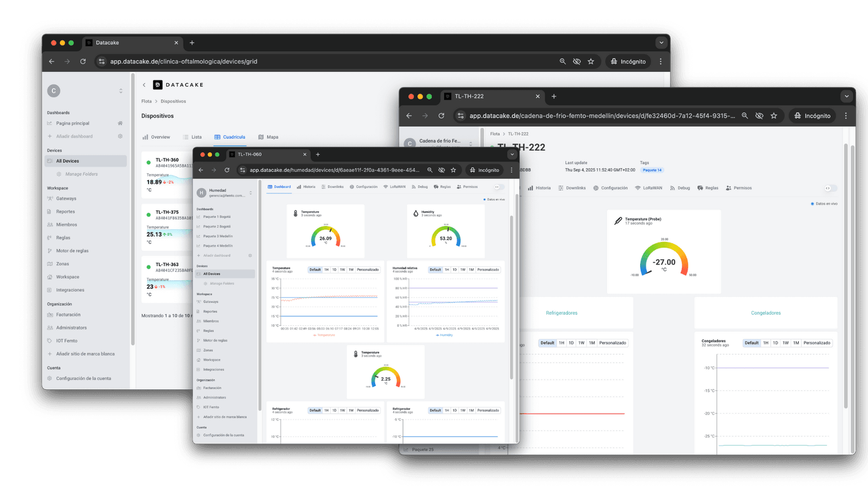This screenshot has width=868, height=488.
Task: Open the TL-TH-375 device card
Action: click(167, 228)
